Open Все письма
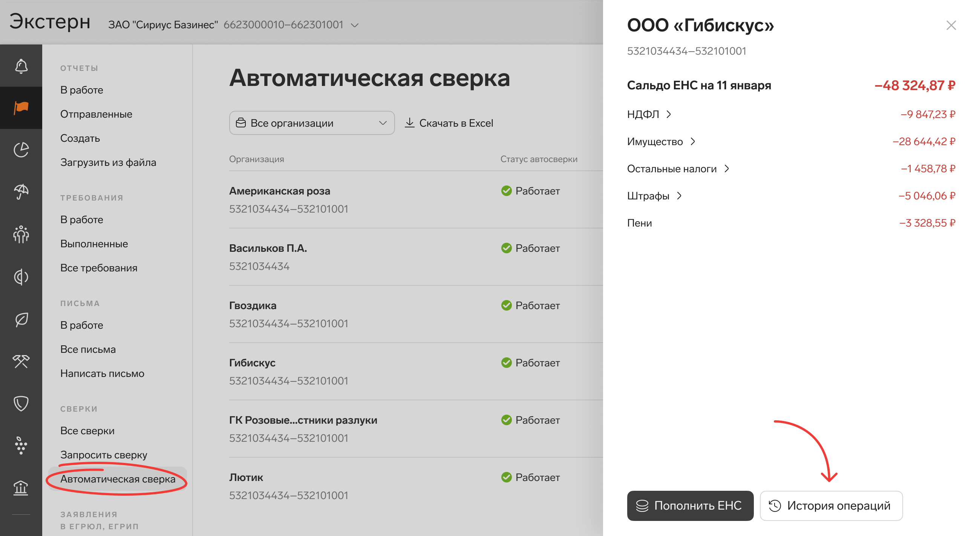Viewport: 980px width, 536px height. [x=88, y=349]
